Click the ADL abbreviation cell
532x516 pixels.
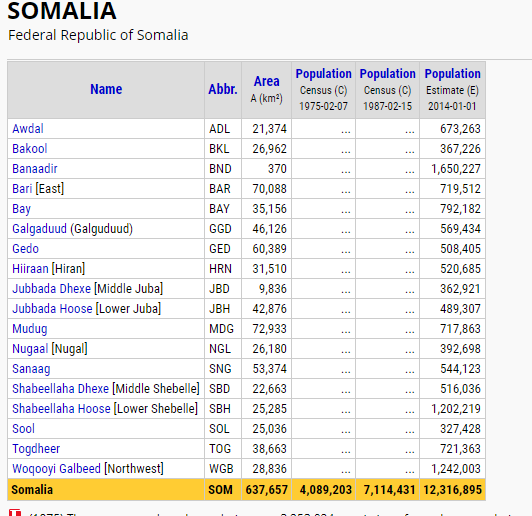click(220, 129)
